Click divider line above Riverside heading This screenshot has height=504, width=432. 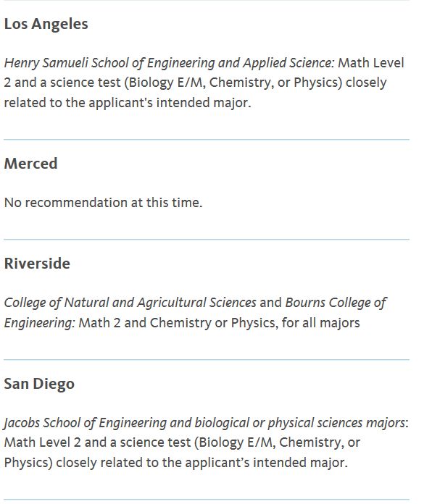click(207, 240)
